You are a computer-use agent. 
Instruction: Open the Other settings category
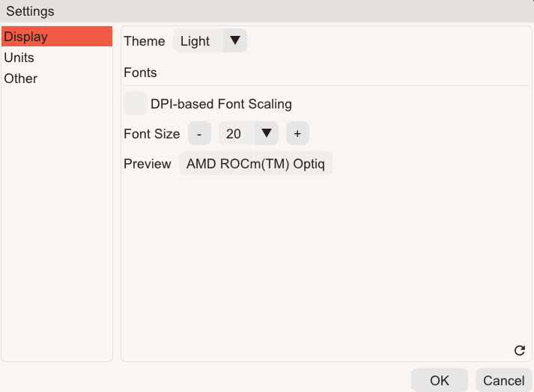pos(21,79)
